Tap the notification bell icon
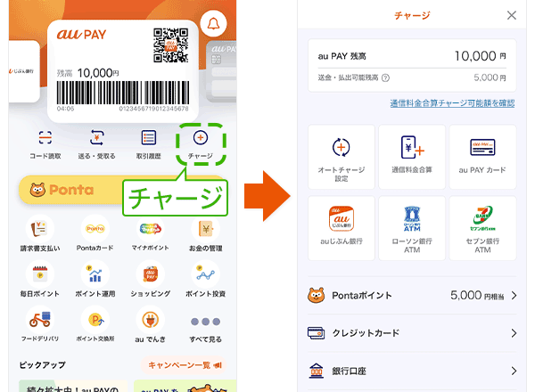Viewport: 535px width, 392px height. tap(213, 24)
